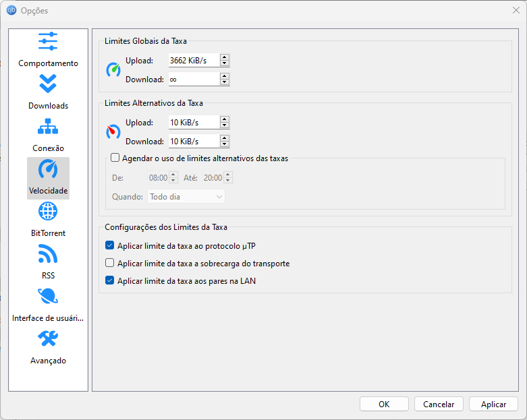Increase alternative Upload limit with up arrow
The image size is (527, 420).
pos(225,119)
